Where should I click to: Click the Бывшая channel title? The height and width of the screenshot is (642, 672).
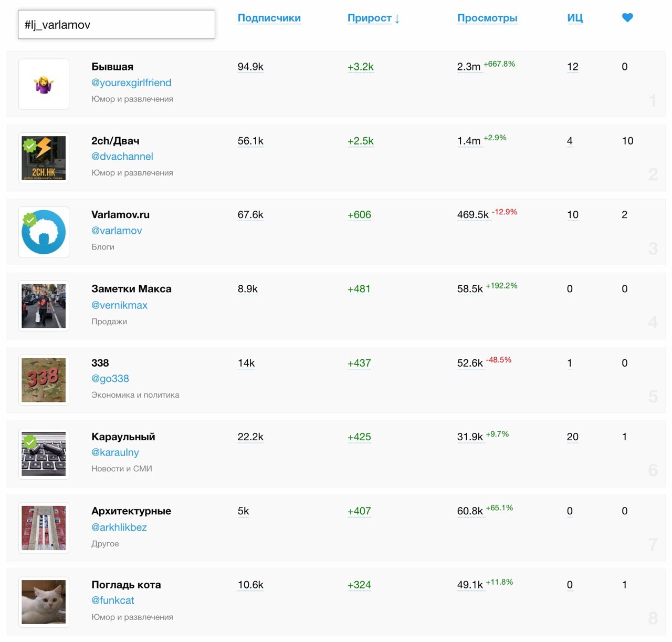(x=112, y=67)
